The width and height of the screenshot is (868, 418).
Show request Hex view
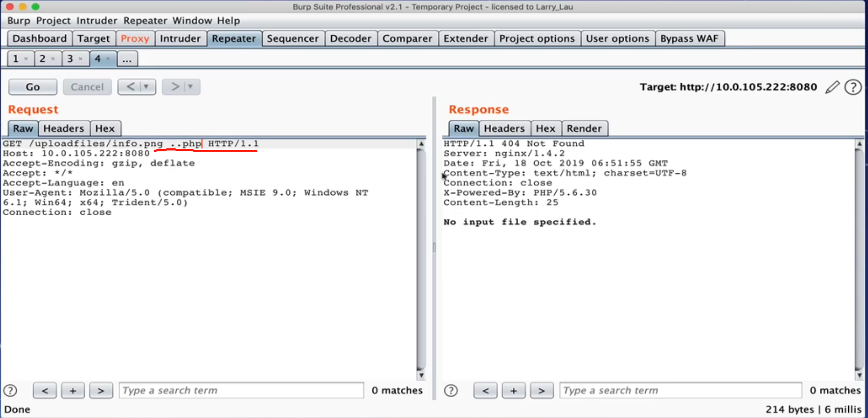coord(105,129)
